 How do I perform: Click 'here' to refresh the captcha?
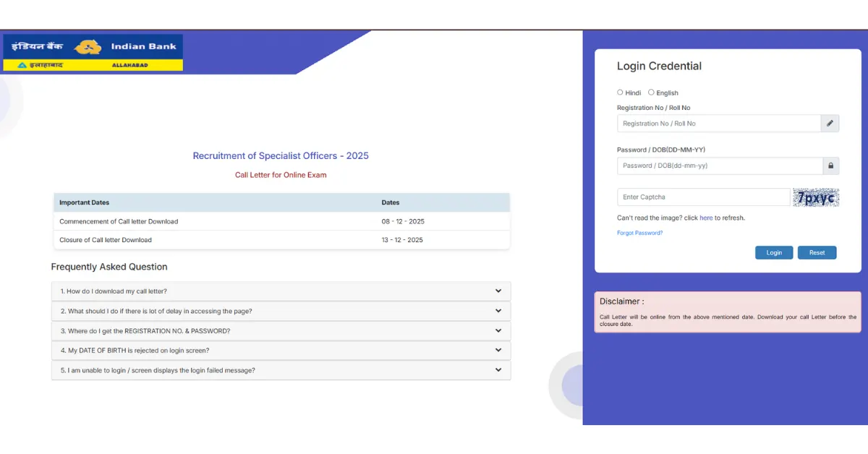706,217
